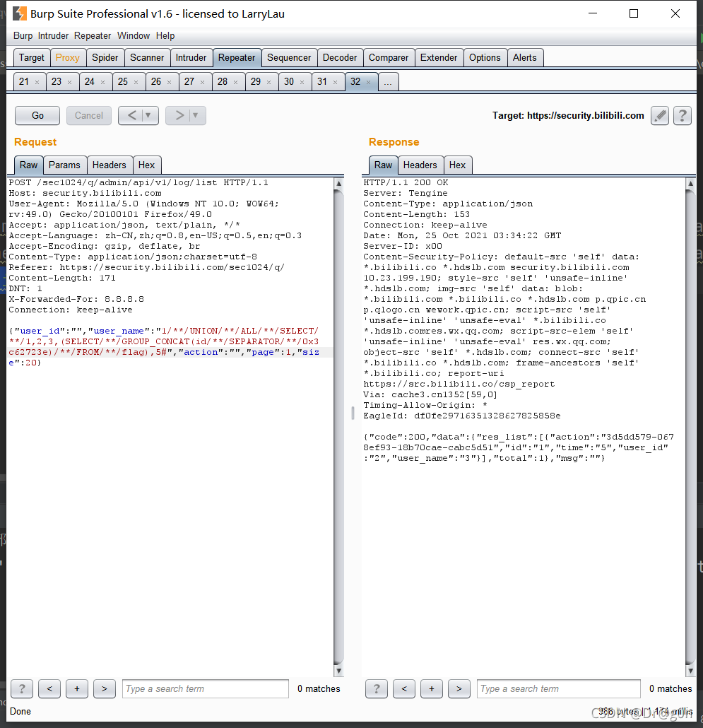Go back to previous request in history
This screenshot has width=703, height=728.
coord(131,115)
